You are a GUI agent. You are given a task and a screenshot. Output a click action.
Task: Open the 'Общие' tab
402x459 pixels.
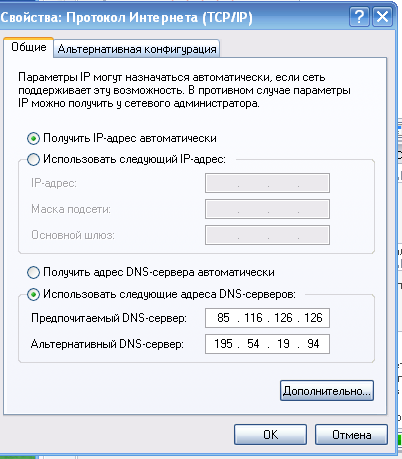(x=29, y=47)
